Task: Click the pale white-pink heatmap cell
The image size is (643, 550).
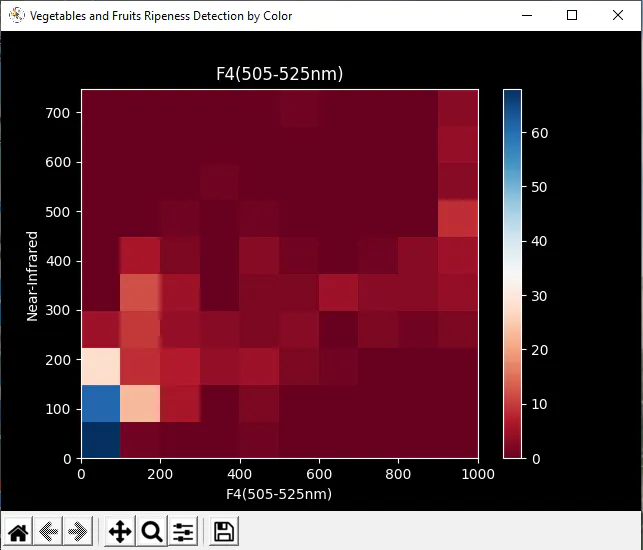Action: [101, 366]
